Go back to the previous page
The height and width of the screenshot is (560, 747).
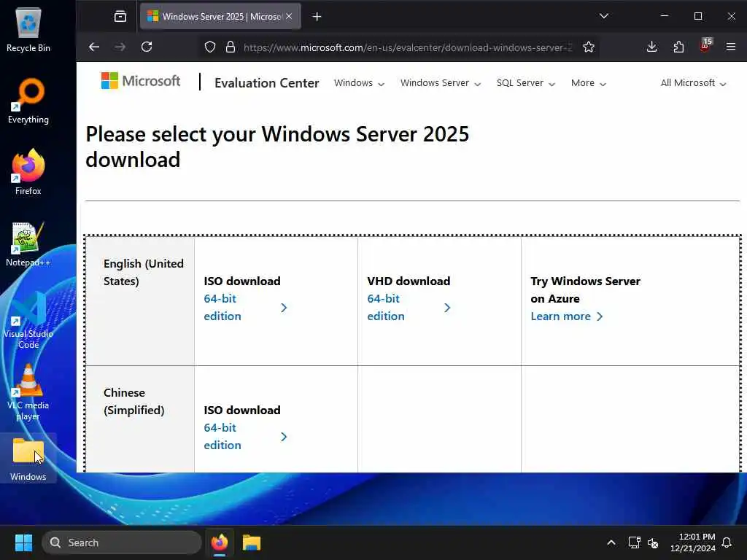pos(94,47)
